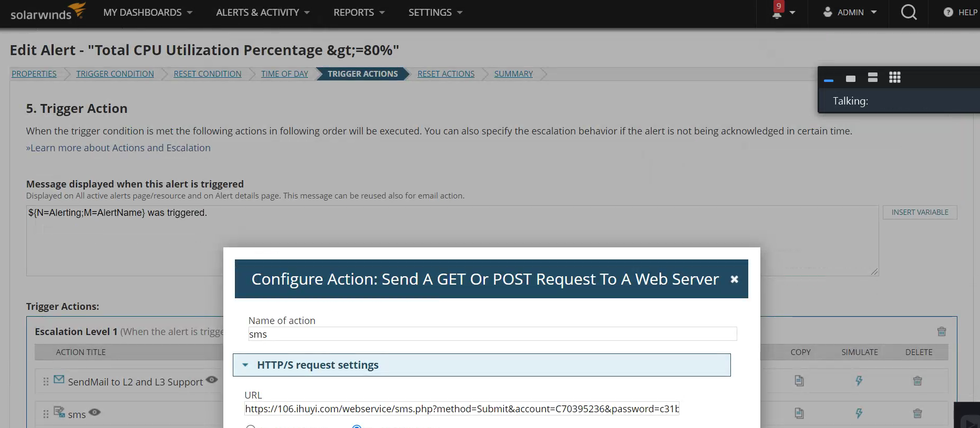Click the notification bell icon
The width and height of the screenshot is (980, 428).
777,14
